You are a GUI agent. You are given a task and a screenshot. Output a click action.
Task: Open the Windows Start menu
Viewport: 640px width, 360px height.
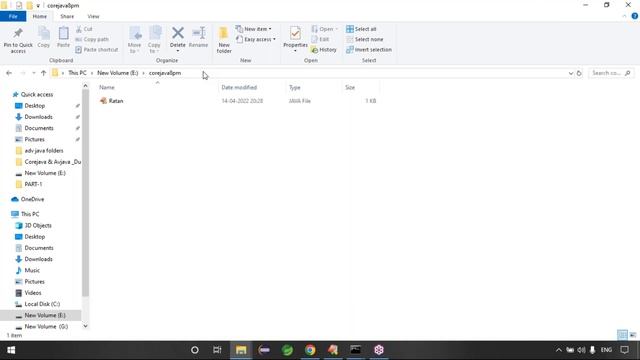tap(11, 350)
